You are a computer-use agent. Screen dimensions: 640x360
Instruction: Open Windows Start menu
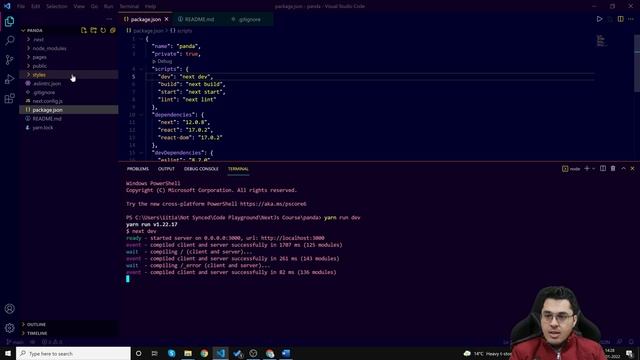click(8, 353)
